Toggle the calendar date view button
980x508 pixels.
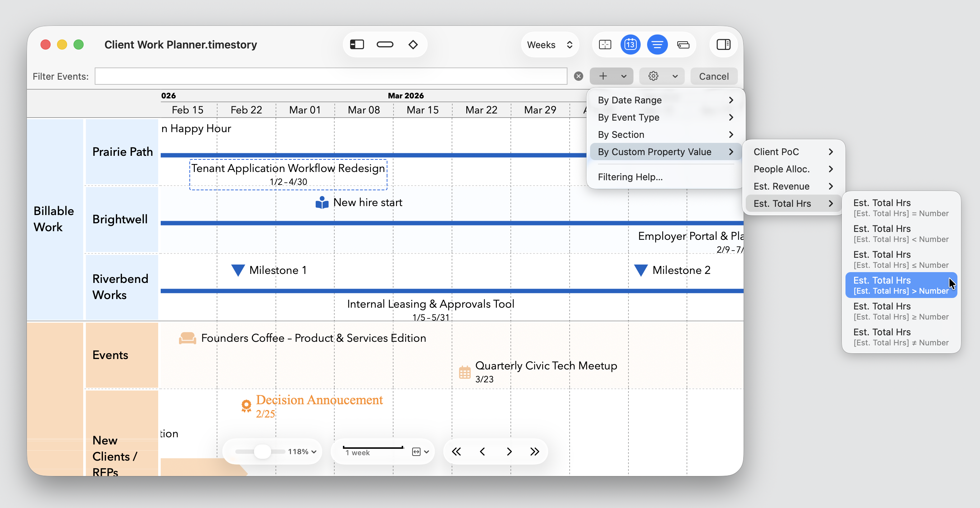click(630, 45)
